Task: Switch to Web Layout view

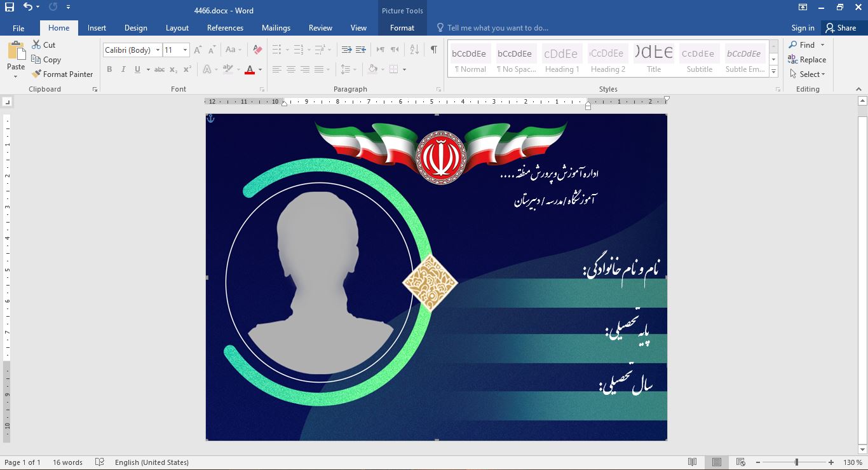Action: click(740, 462)
